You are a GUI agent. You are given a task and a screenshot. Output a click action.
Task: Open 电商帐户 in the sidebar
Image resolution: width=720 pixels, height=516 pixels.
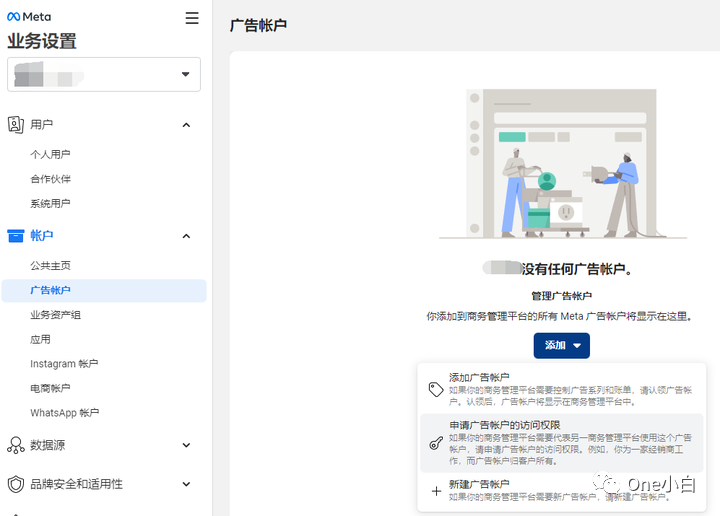[50, 388]
